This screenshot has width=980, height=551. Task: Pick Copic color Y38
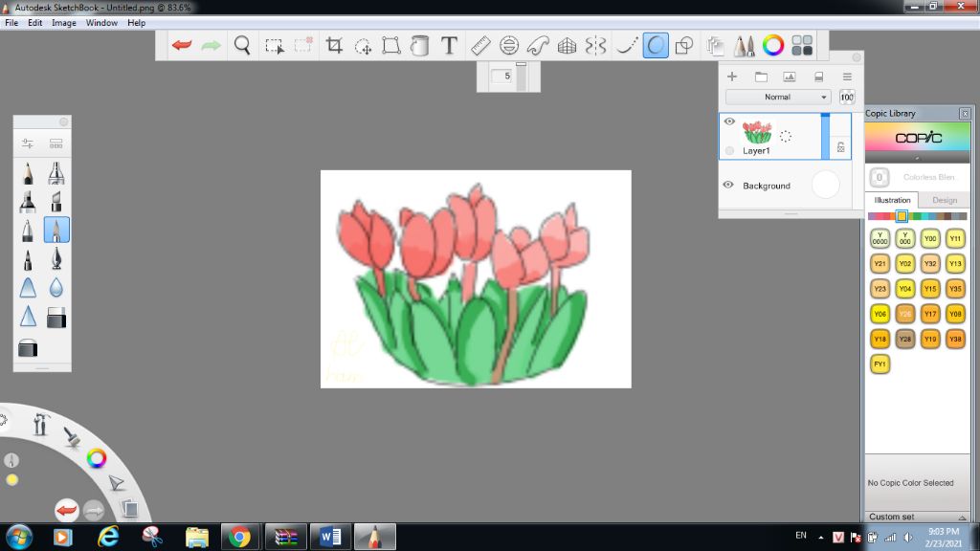(955, 340)
